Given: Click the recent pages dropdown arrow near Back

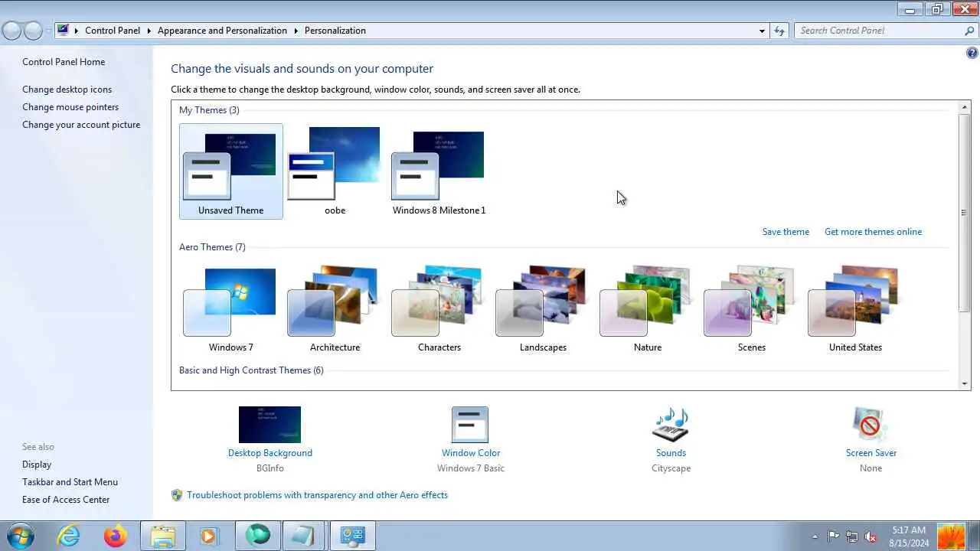Looking at the screenshot, I should pos(48,31).
